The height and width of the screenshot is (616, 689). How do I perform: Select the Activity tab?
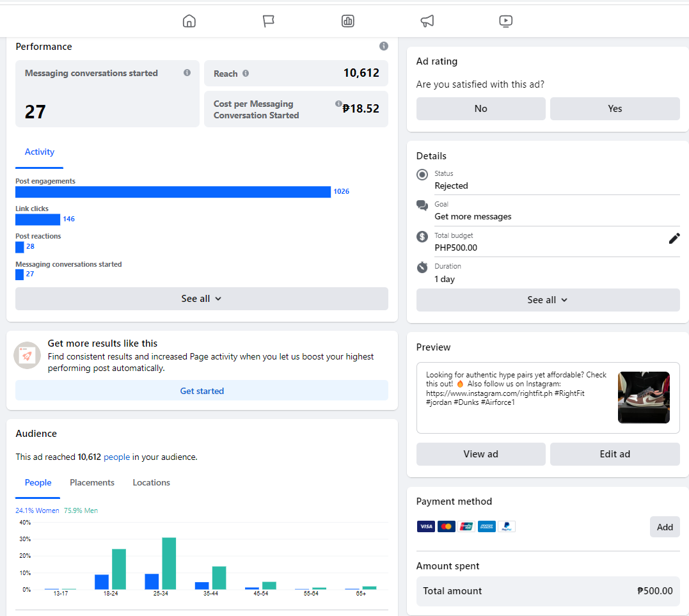40,152
